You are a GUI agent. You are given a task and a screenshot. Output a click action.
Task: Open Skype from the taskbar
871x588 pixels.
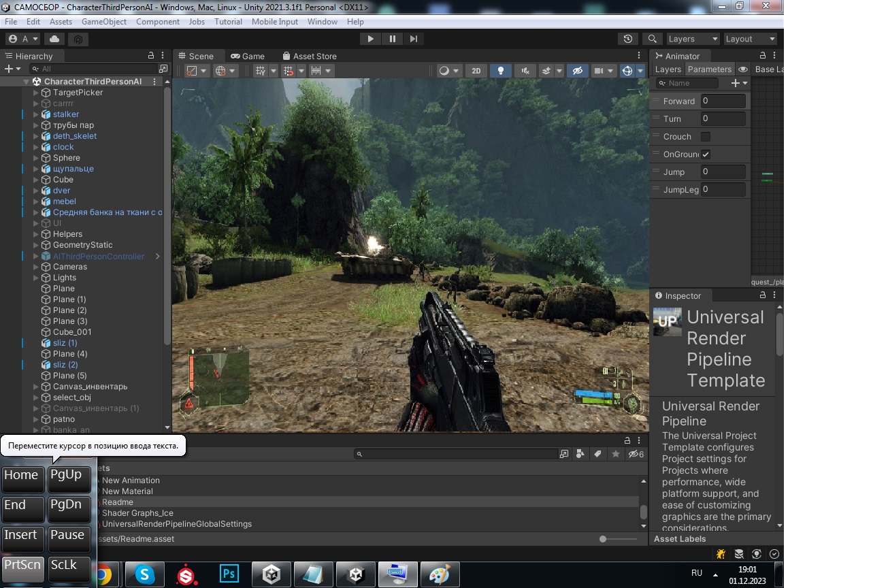point(145,575)
